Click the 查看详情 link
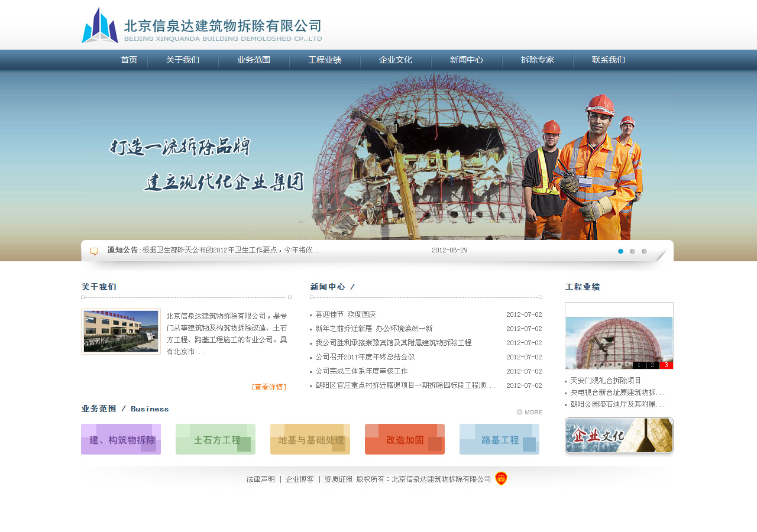The height and width of the screenshot is (532, 757). click(269, 387)
